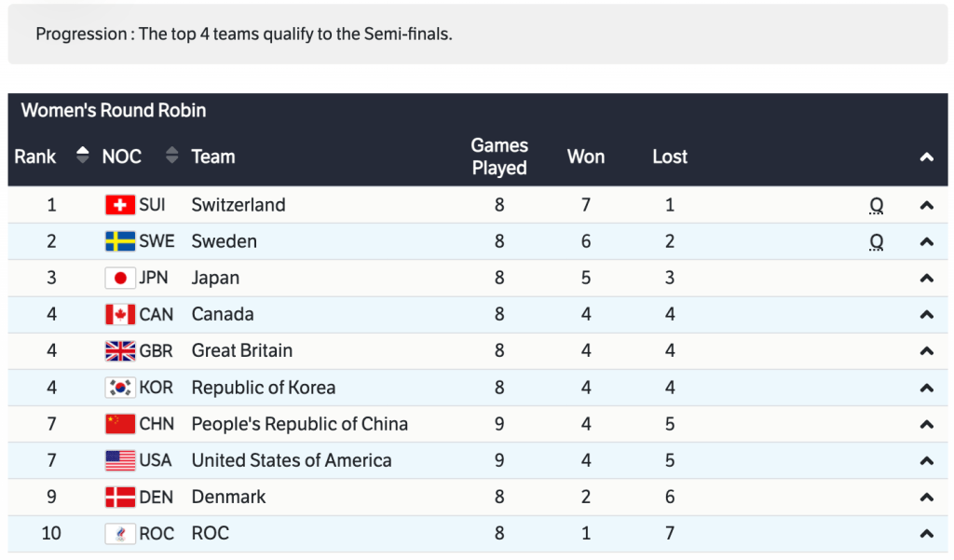Image resolution: width=954 pixels, height=560 pixels.
Task: Expand the ROC row chevron
Action: pyautogui.click(x=926, y=534)
